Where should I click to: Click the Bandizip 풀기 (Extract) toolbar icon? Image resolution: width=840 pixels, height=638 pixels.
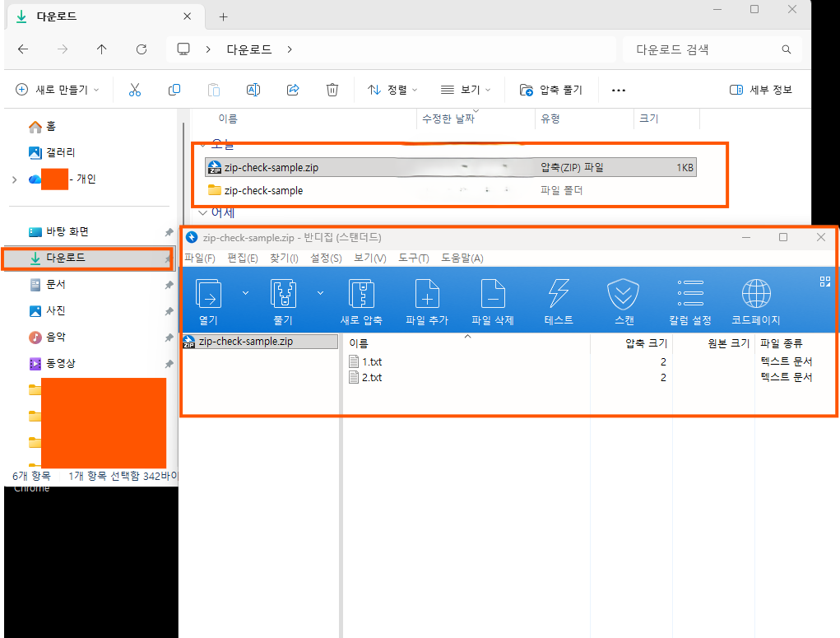(x=283, y=293)
